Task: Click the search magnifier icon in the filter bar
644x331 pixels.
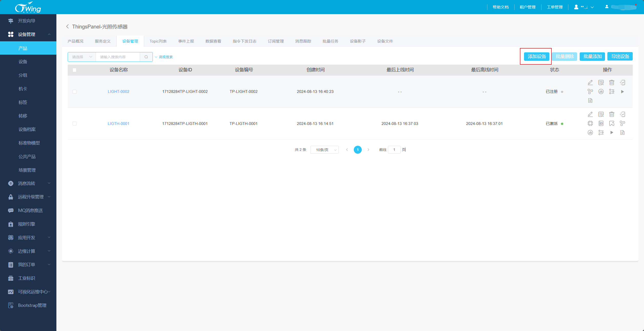Action: point(146,57)
